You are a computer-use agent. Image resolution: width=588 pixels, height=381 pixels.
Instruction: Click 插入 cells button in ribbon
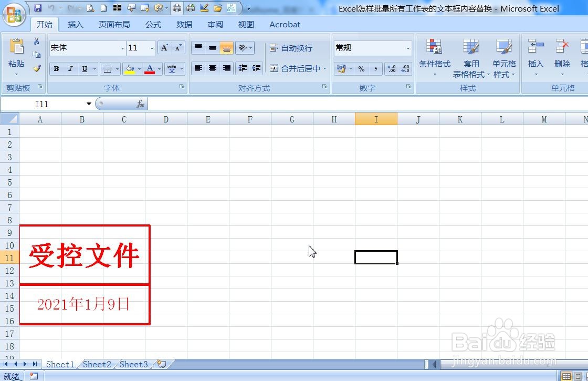point(535,57)
